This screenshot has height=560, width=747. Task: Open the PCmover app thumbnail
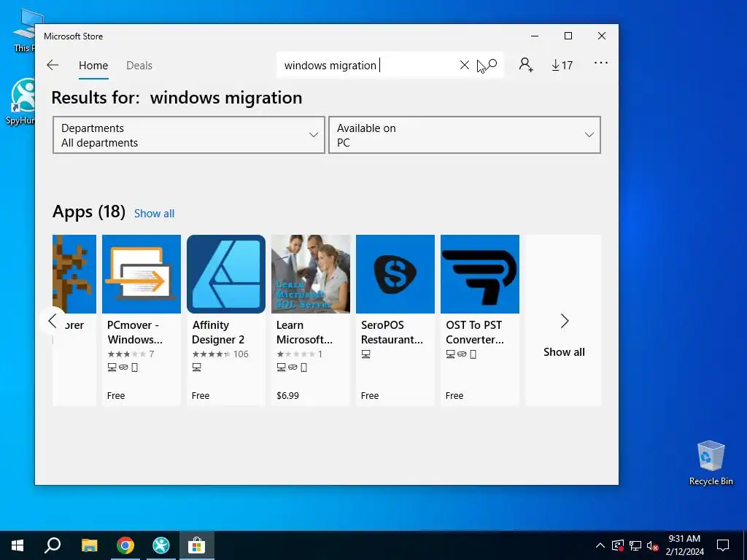(x=142, y=274)
